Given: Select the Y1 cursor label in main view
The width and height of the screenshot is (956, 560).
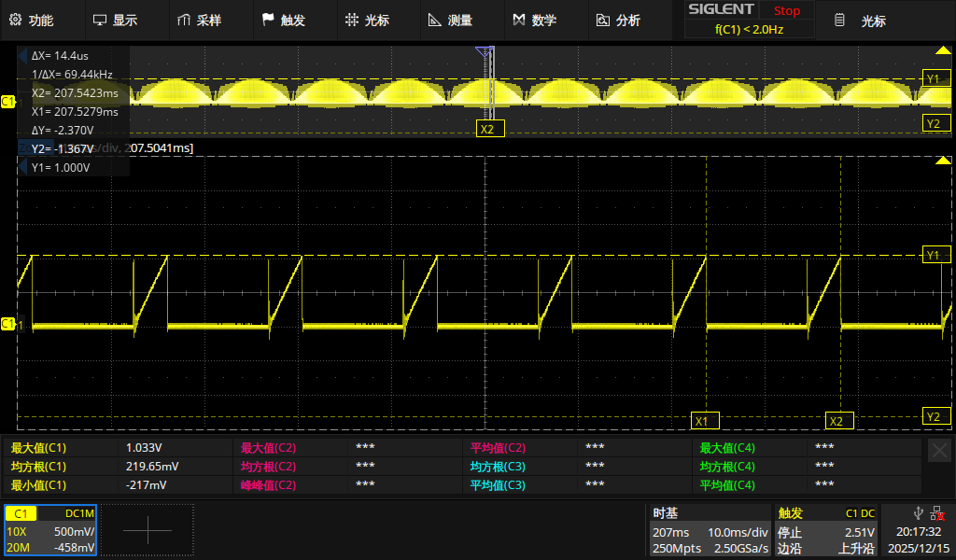Looking at the screenshot, I should pos(935,255).
